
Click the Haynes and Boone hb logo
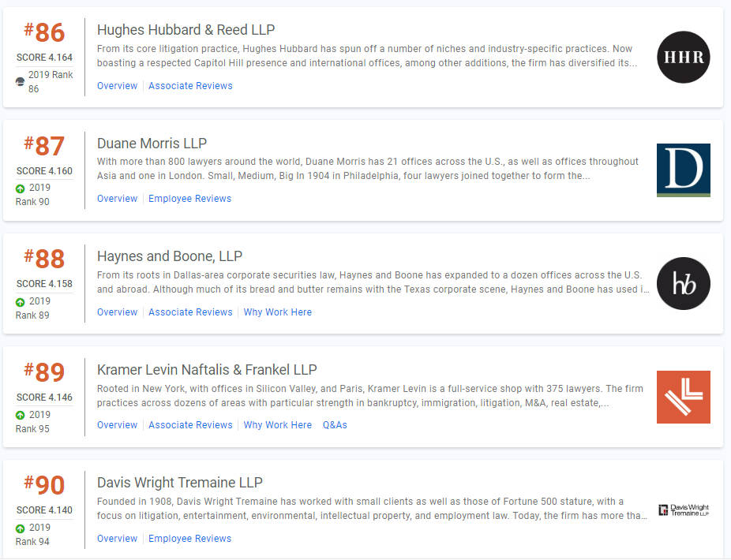[684, 284]
